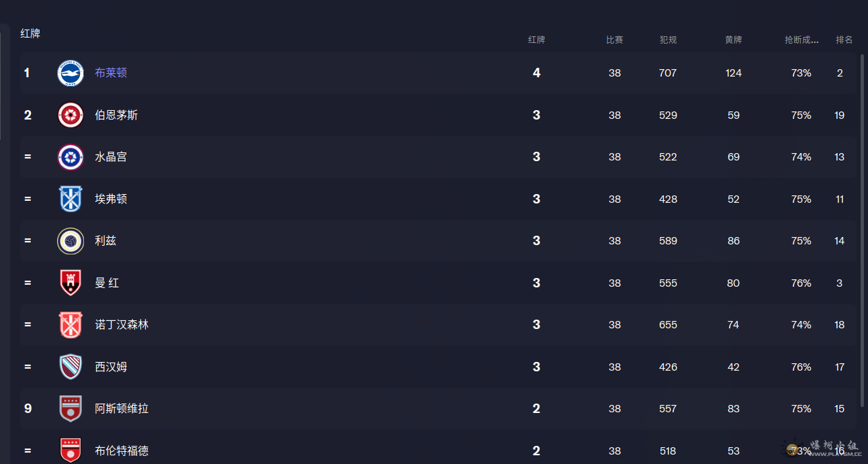Open the 诺丁汉森林 team link

point(122,325)
